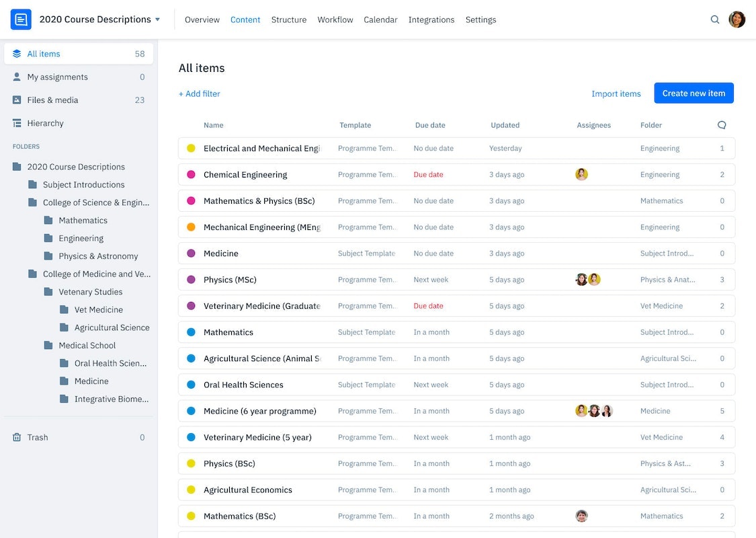
Task: Click the app logo in the top-left corner
Action: click(x=20, y=19)
